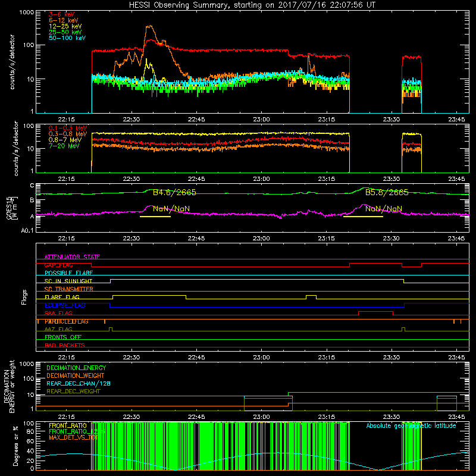
Task: Click the yellow flare interval bar under B4.6
Action: 155,217
